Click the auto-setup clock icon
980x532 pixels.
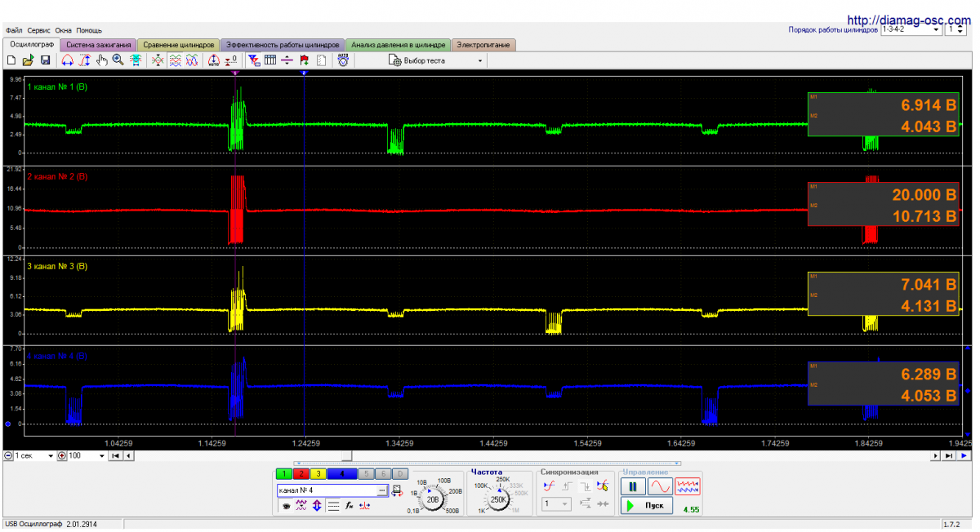click(x=343, y=60)
